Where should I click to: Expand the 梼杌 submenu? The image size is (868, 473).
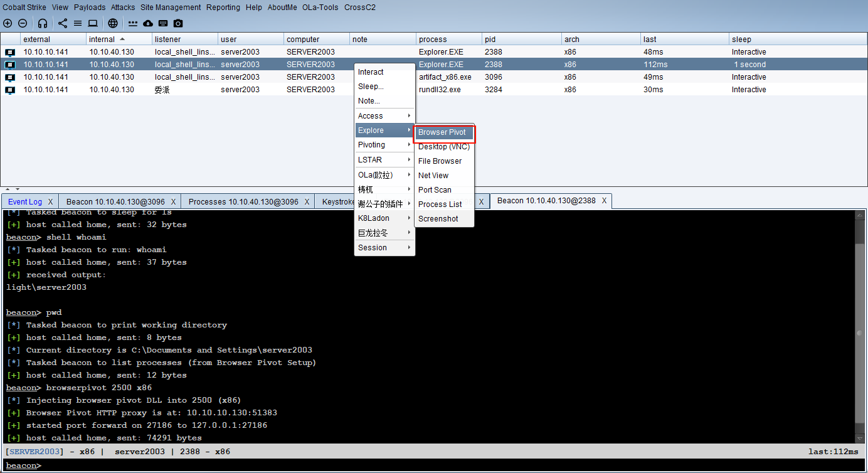click(384, 189)
